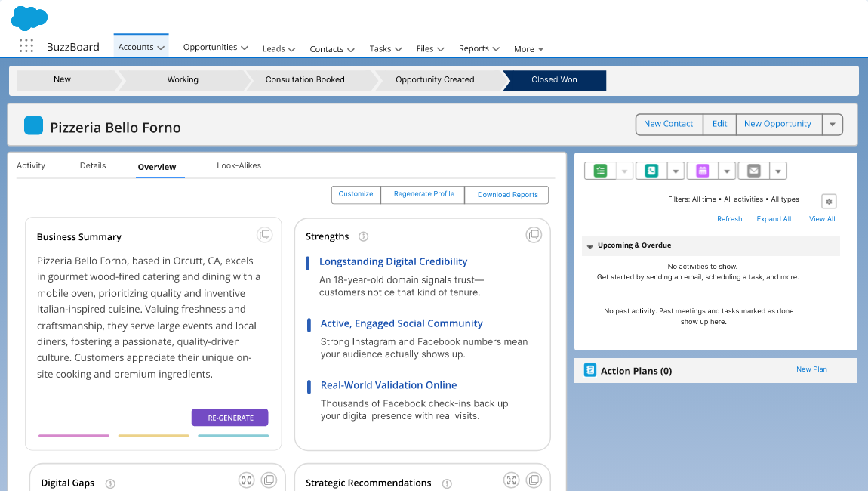This screenshot has height=491, width=868.
Task: Click the teal Log a Call icon
Action: pos(651,171)
